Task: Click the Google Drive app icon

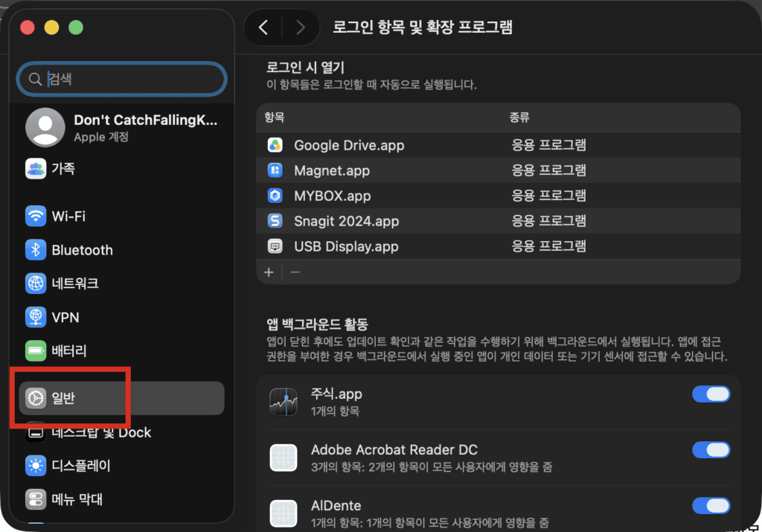Action: click(x=275, y=145)
